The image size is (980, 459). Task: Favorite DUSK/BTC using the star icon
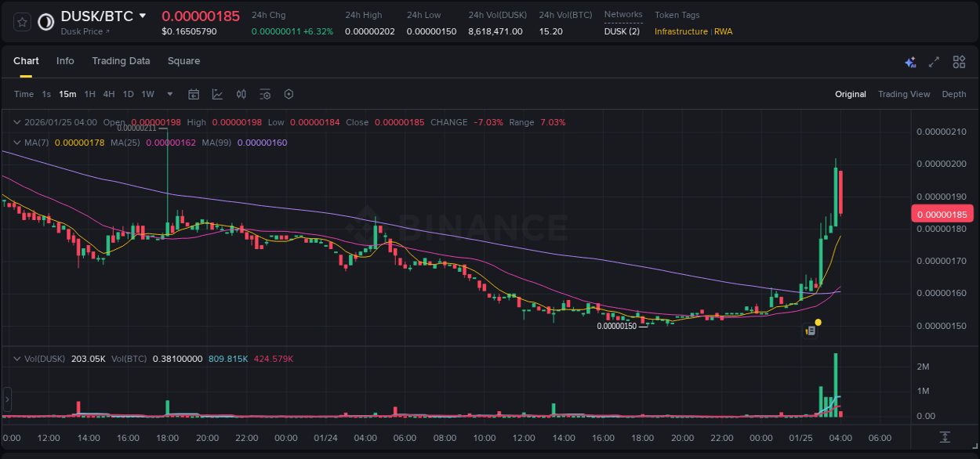tap(21, 21)
